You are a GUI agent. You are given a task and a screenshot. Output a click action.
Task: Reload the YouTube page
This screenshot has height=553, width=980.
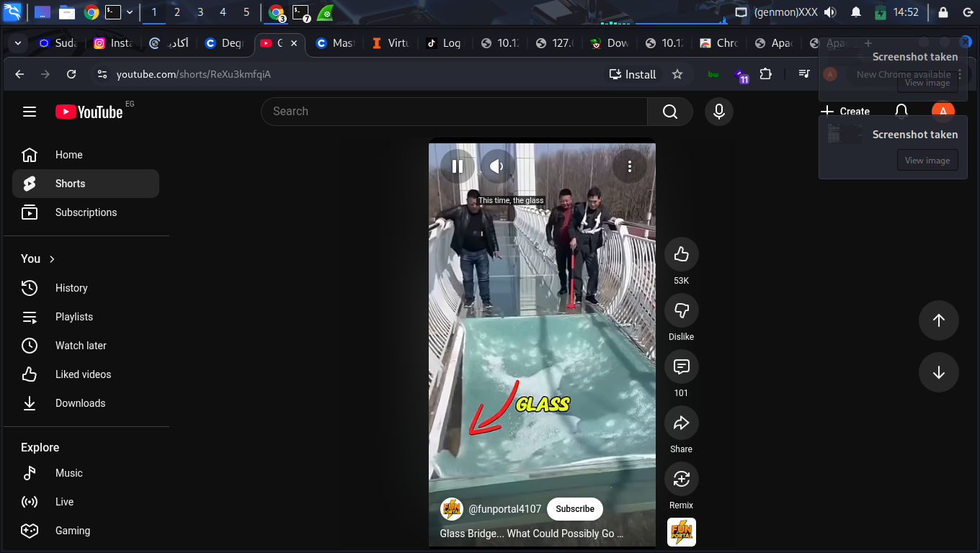pyautogui.click(x=71, y=74)
